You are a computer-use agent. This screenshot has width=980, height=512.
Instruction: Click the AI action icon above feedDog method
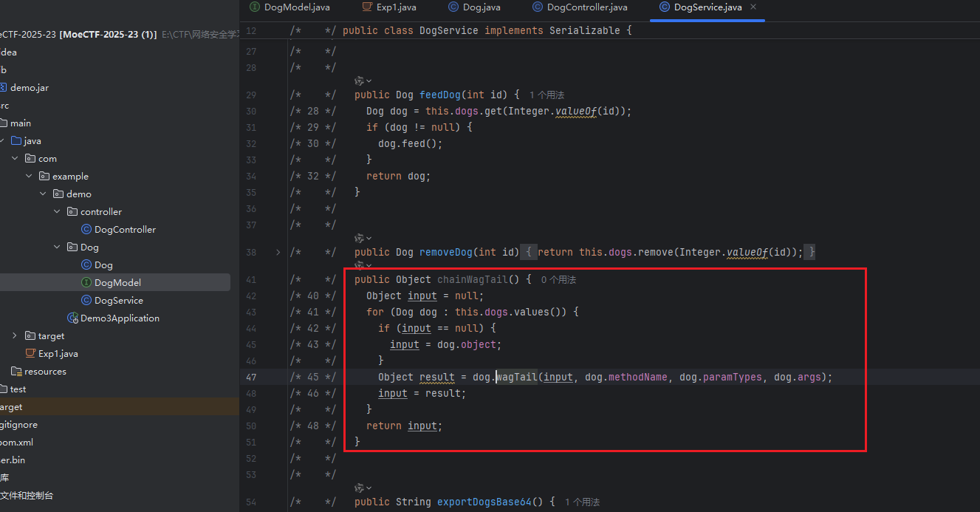point(360,80)
